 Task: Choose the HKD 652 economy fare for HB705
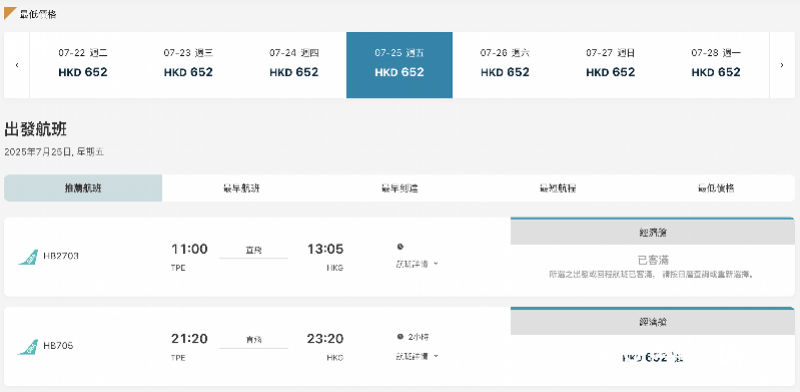pyautogui.click(x=653, y=357)
